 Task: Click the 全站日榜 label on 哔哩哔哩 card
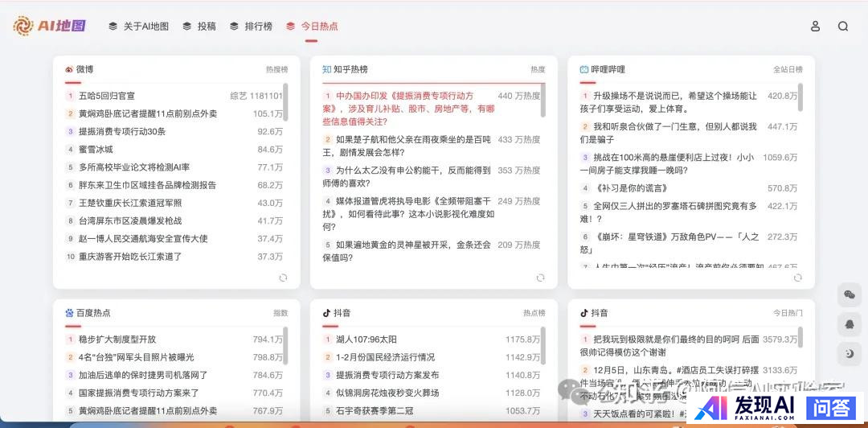click(x=788, y=69)
